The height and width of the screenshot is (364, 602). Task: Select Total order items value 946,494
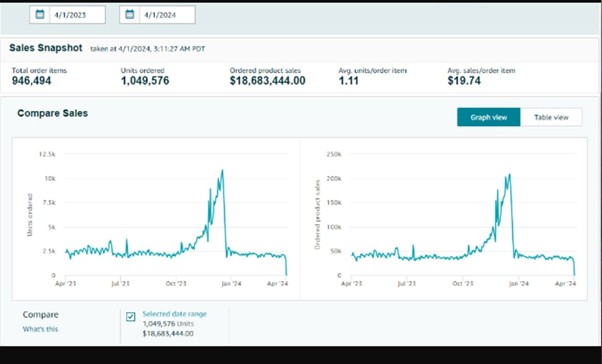pos(31,81)
